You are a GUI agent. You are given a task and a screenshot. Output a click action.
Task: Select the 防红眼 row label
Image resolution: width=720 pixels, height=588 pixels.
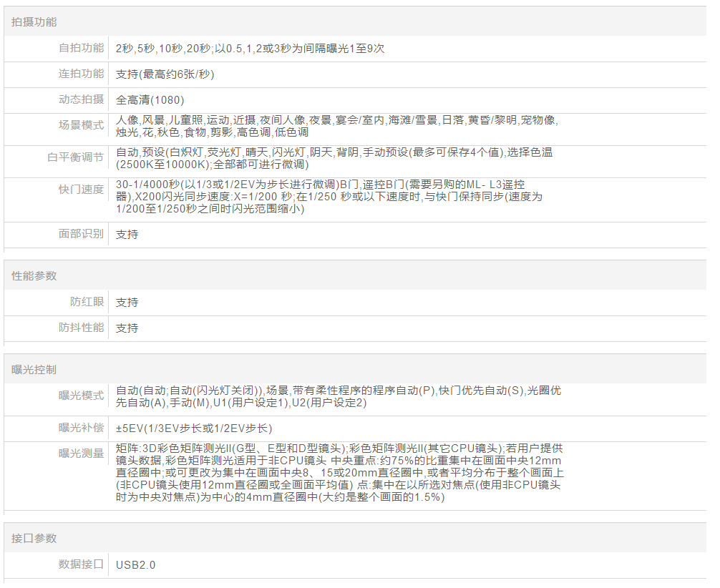pos(87,302)
